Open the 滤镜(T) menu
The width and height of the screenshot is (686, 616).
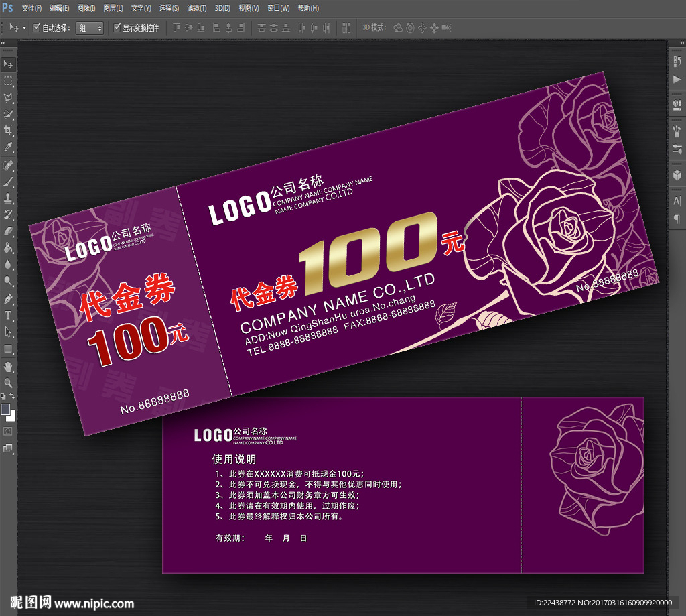click(196, 8)
